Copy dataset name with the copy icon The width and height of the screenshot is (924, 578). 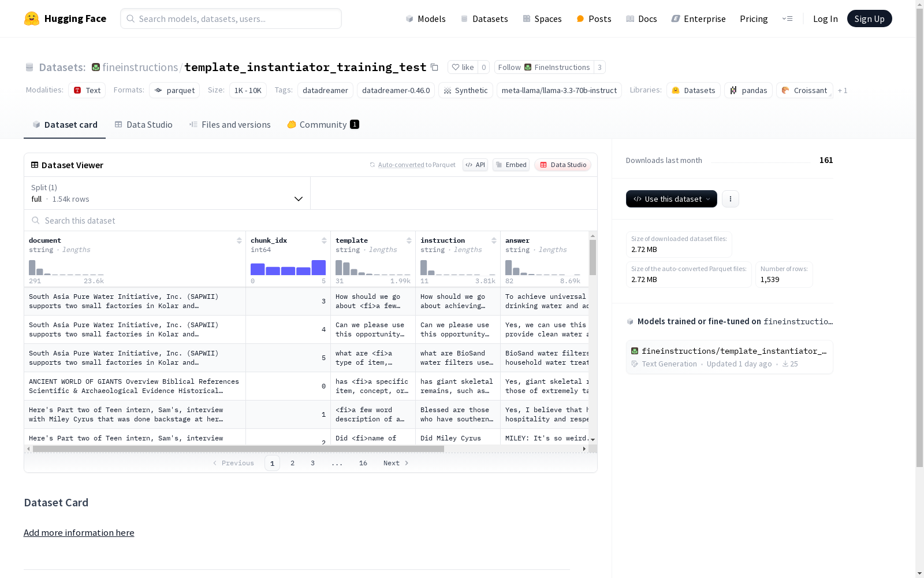[x=434, y=68]
